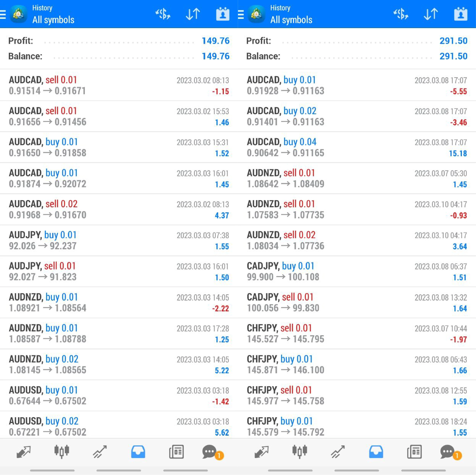The image size is (476, 475).
Task: Open AUDCAD sell trade with -1.15 loss
Action: click(x=119, y=85)
